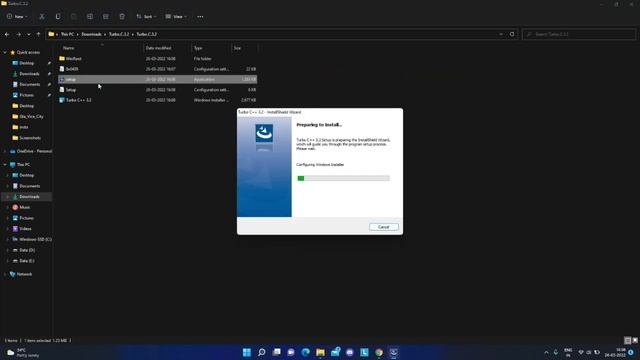Open the View dropdown
Screen dimensions: 640x360
pos(176,17)
